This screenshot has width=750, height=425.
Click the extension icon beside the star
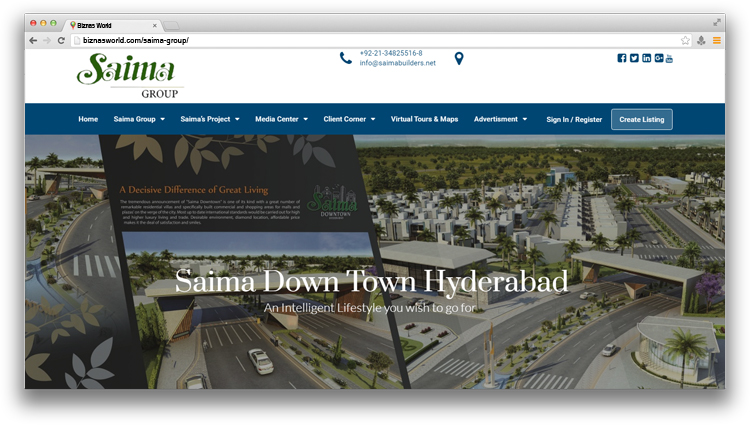tap(701, 41)
